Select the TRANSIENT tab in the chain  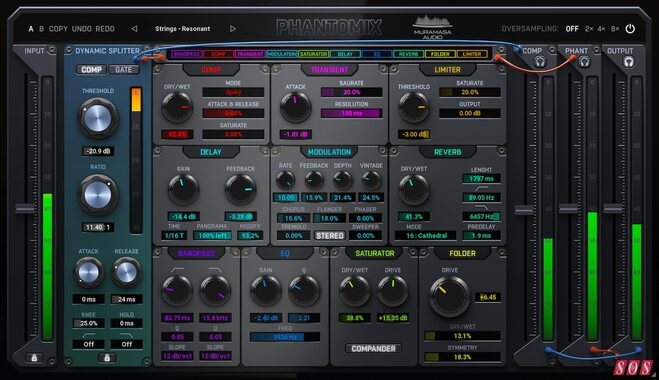[x=250, y=54]
